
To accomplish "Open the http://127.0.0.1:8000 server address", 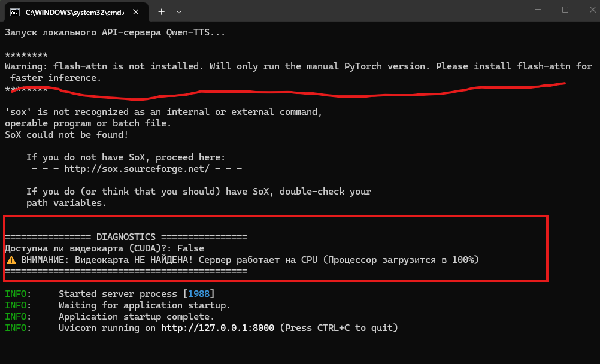I will 217,328.
